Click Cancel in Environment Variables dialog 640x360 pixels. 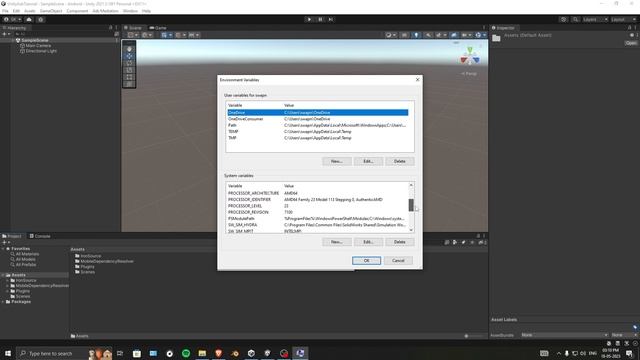398,260
